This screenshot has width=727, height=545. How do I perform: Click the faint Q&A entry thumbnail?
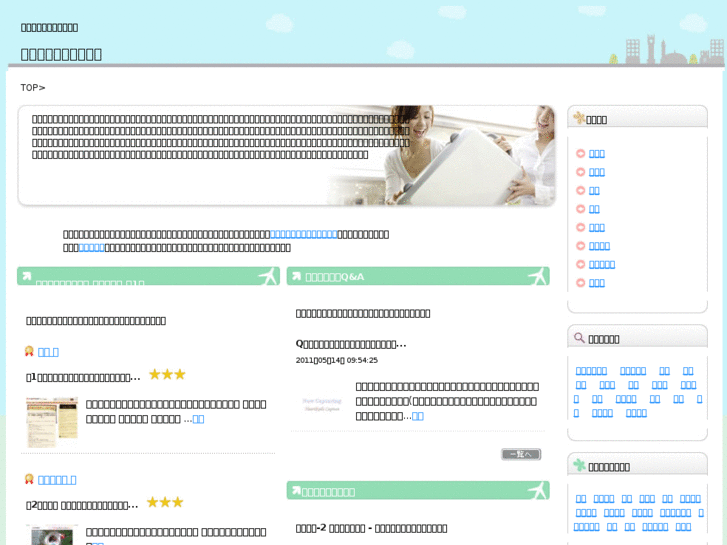pos(322,404)
